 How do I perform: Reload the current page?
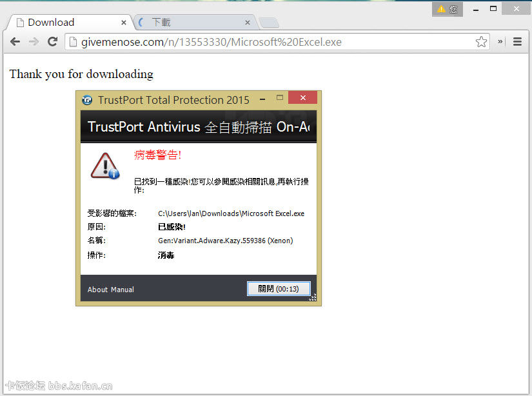(52, 42)
